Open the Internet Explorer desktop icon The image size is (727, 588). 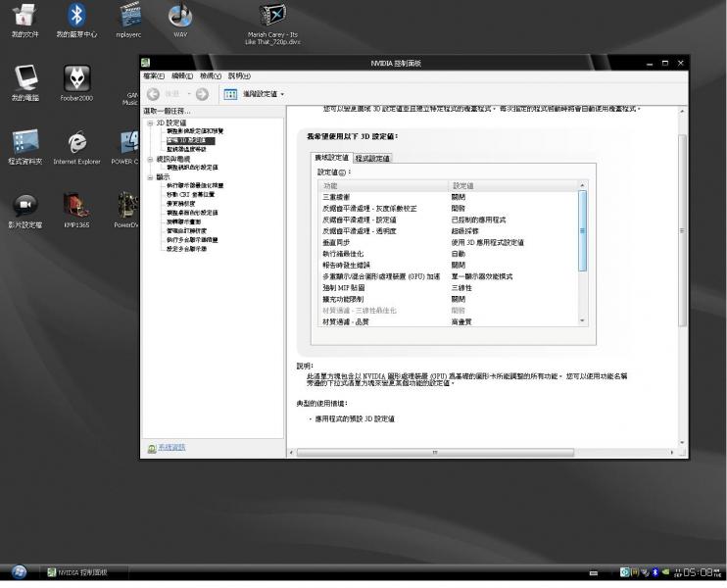pyautogui.click(x=76, y=144)
